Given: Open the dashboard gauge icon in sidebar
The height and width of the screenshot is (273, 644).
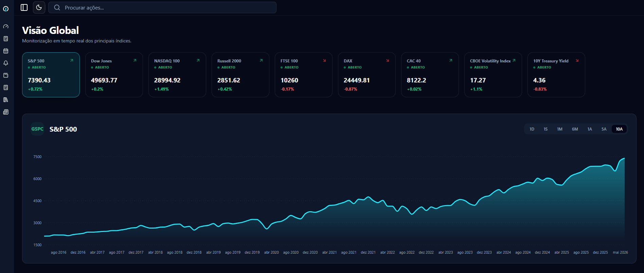Looking at the screenshot, I should 6,26.
